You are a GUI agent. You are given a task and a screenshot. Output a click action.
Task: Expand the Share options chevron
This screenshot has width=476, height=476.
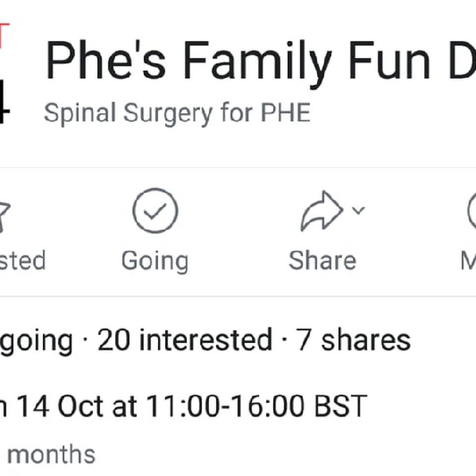click(358, 210)
